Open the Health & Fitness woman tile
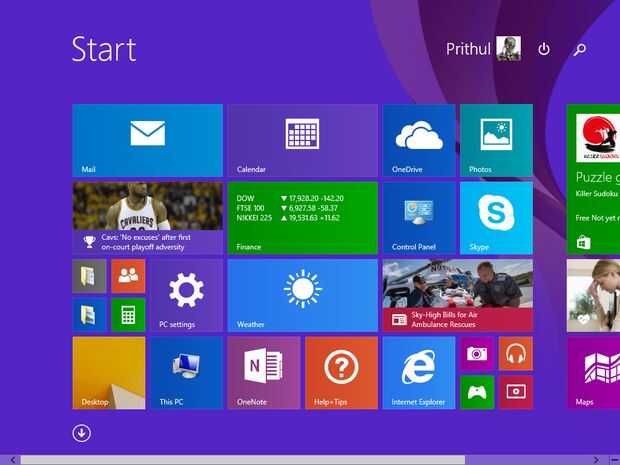 594,295
